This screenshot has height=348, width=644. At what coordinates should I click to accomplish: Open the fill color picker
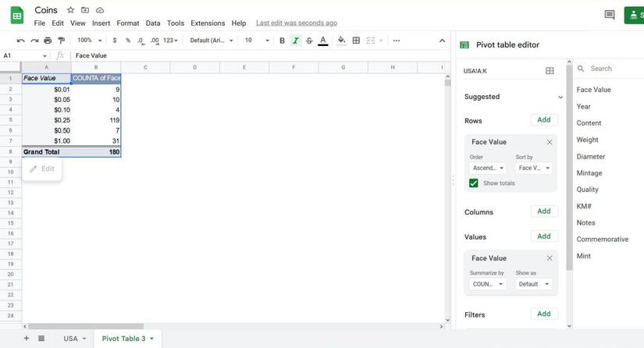(x=341, y=41)
